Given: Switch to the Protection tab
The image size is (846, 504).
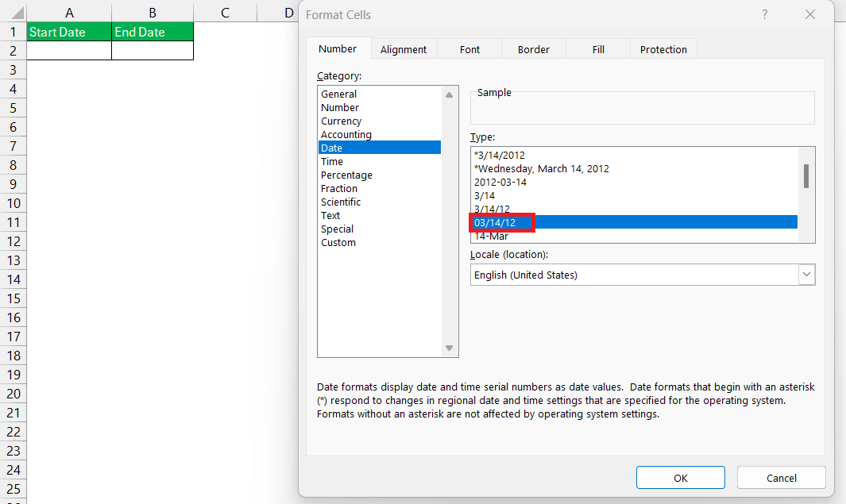Looking at the screenshot, I should point(663,49).
